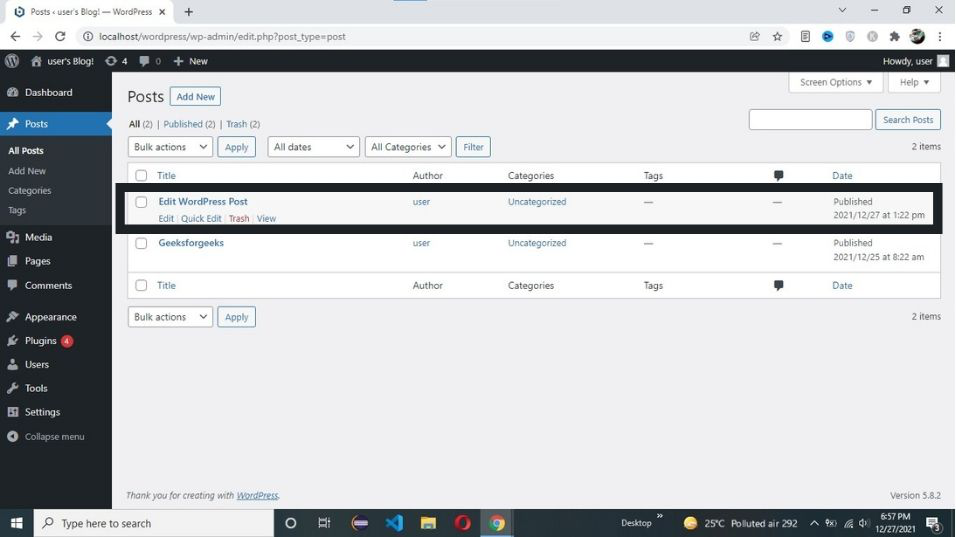Sort posts by comments column icon

click(x=779, y=176)
